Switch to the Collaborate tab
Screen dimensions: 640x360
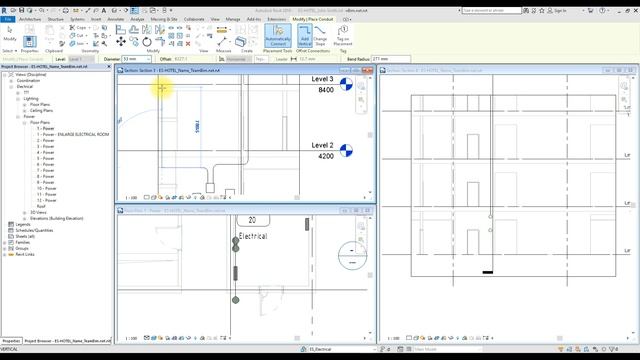tap(194, 19)
